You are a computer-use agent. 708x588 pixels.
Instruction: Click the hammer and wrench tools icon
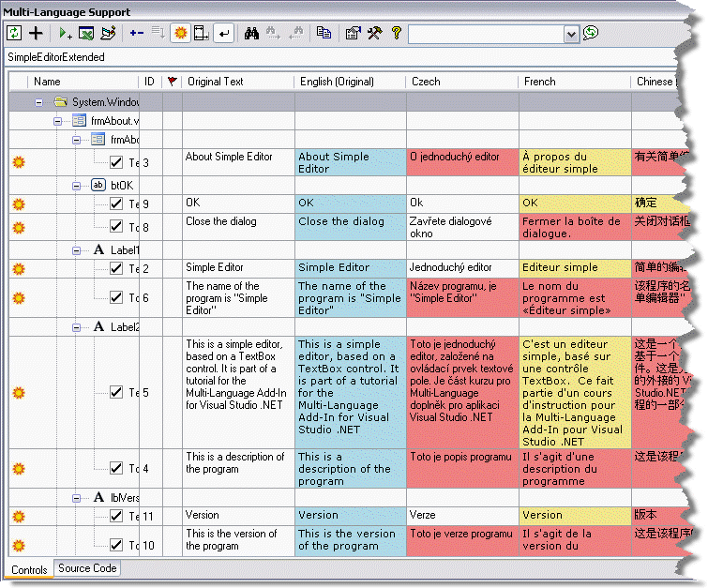[x=374, y=34]
